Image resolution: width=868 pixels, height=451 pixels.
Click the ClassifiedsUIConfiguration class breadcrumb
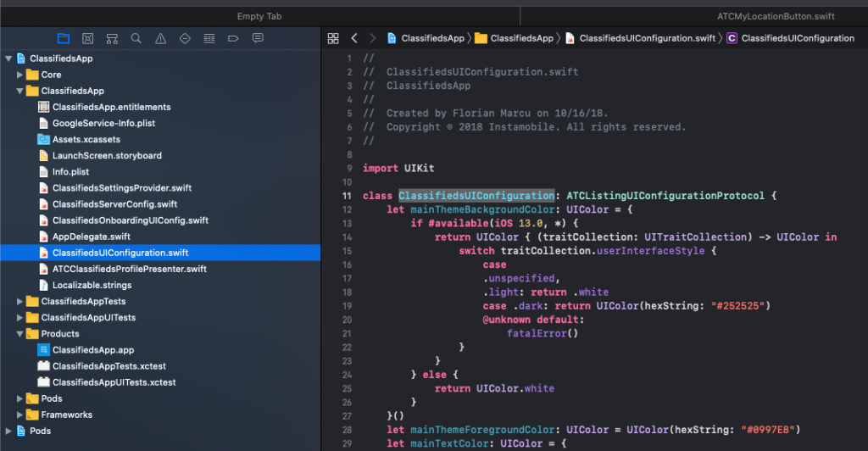(791, 38)
